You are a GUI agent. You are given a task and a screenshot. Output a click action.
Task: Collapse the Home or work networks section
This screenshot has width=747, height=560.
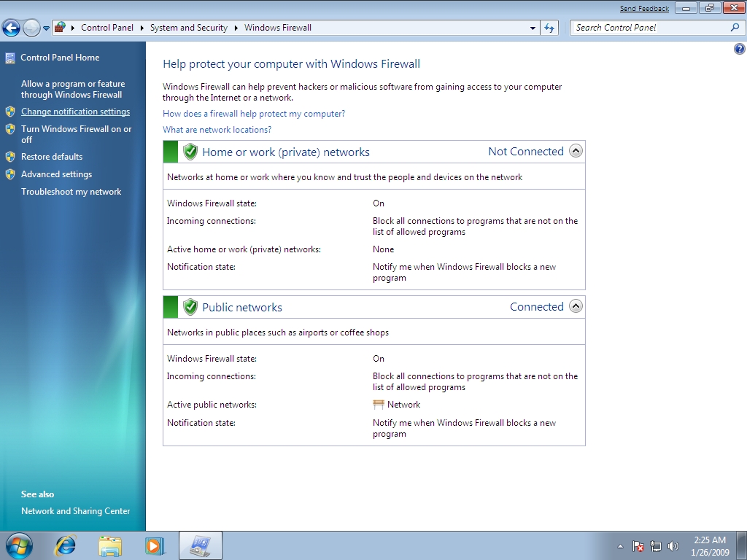(x=576, y=152)
